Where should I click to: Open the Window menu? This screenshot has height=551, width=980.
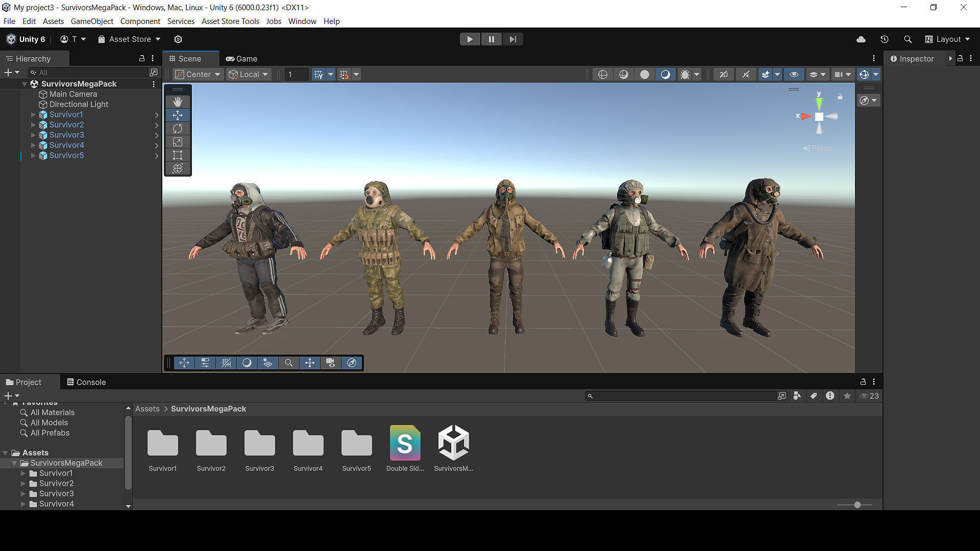coord(302,21)
